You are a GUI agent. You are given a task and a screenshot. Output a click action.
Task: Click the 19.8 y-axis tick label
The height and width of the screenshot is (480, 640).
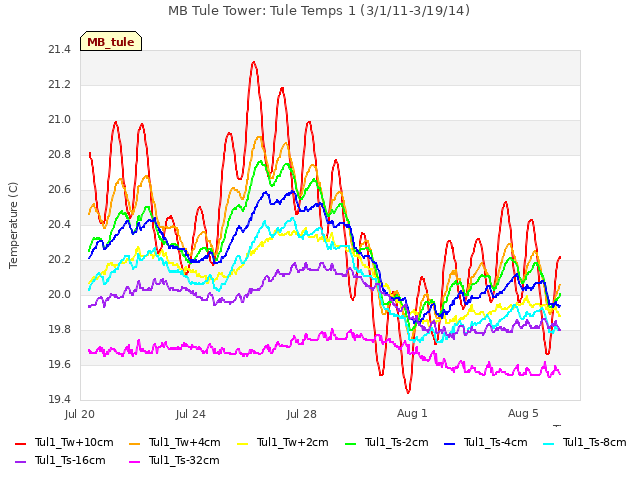tap(59, 330)
